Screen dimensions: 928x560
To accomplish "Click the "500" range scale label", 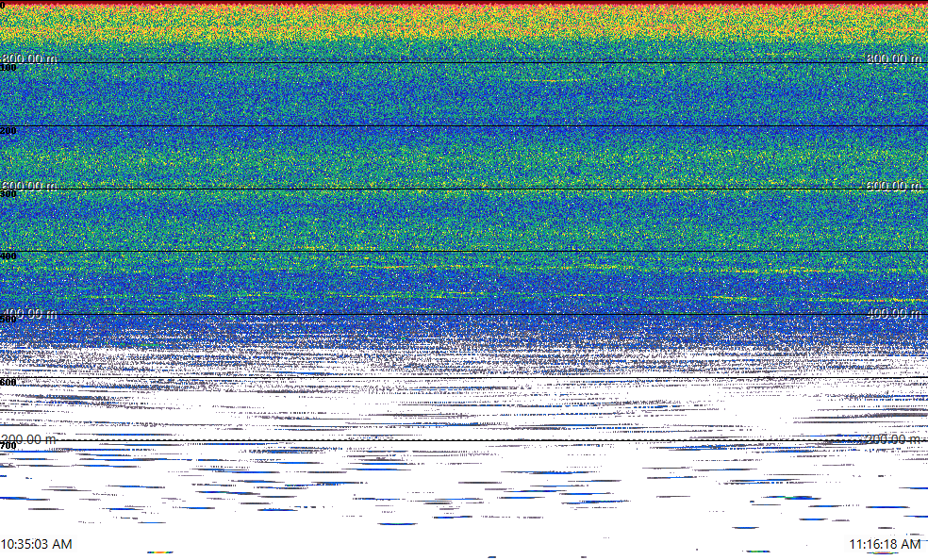I will pyautogui.click(x=8, y=320).
